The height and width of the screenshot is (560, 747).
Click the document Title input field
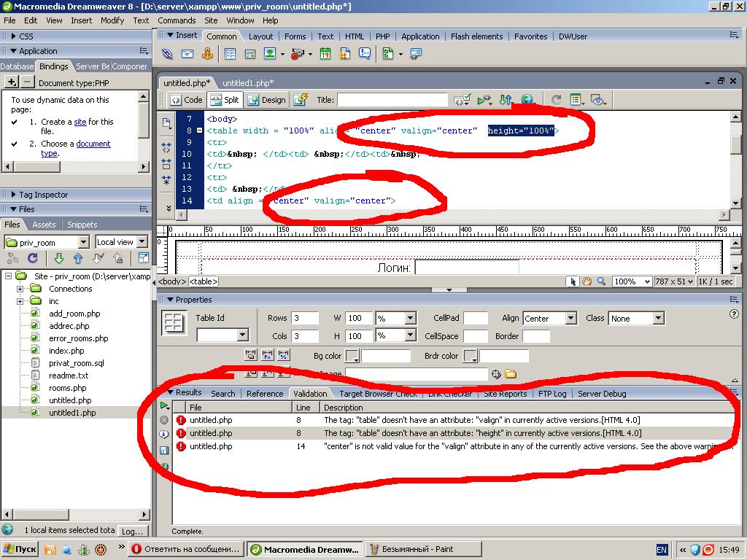(392, 100)
